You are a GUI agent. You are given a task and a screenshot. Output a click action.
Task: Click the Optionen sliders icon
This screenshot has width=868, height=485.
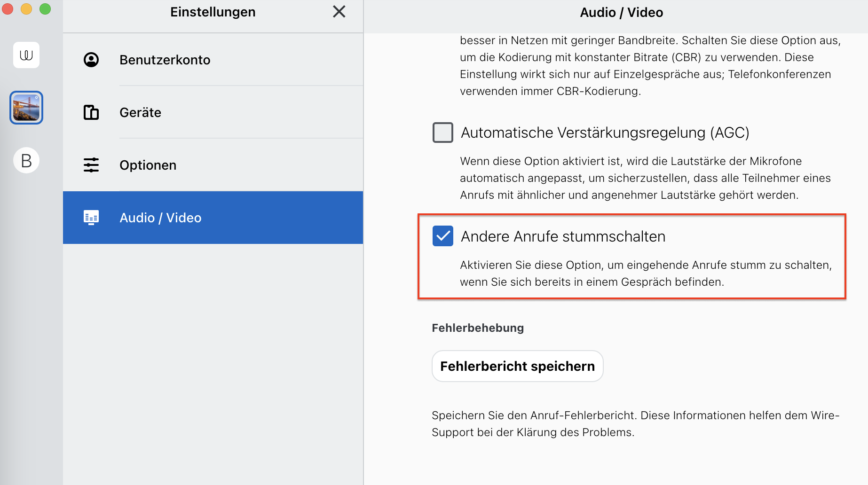[91, 165]
